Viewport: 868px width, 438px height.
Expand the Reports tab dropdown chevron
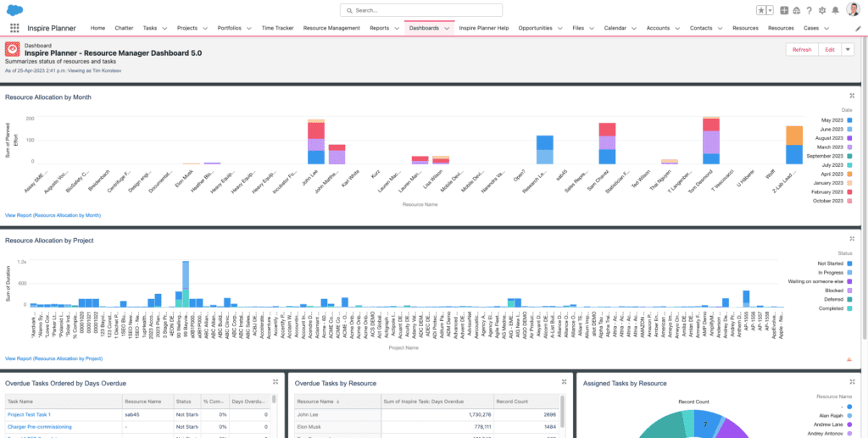397,28
